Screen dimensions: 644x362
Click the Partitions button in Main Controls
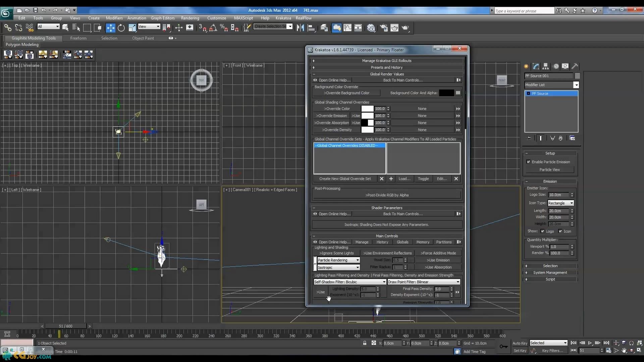(x=444, y=242)
